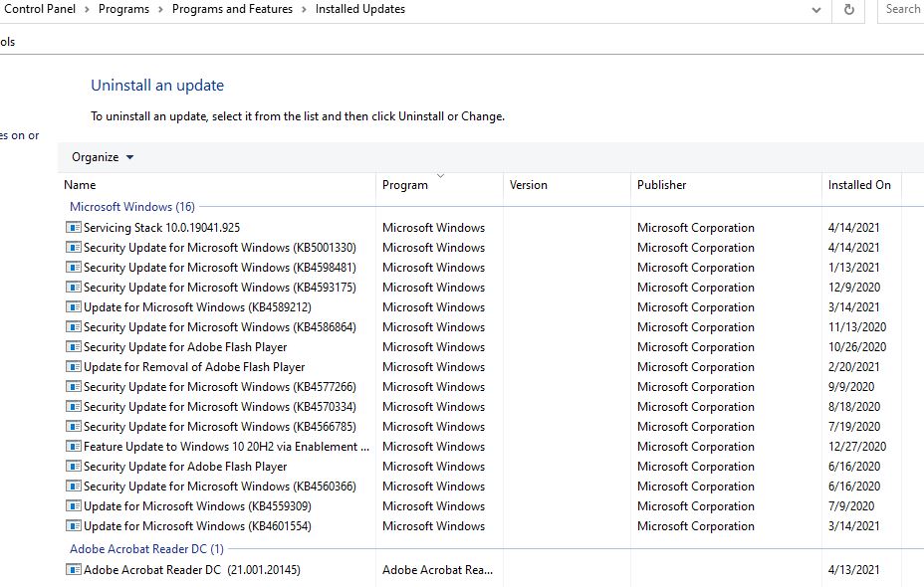Open the Organize dropdown menu
The image size is (924, 587).
point(103,157)
